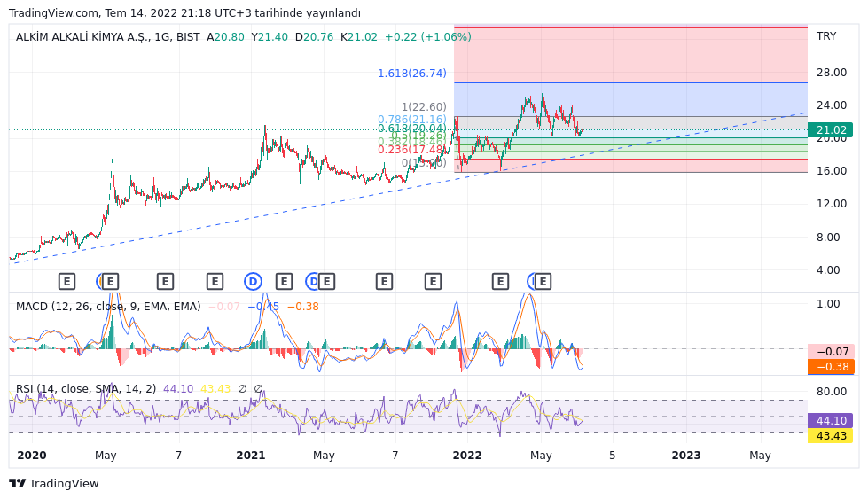Click the yellow 43.43 tag on RSI axis
The image size is (868, 499).
831,436
